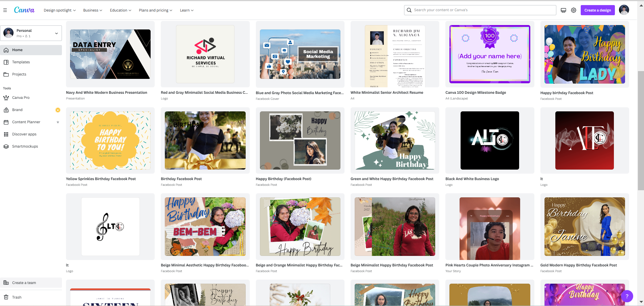Image resolution: width=644 pixels, height=306 pixels.
Task: Open the Richard Virtual Services logo thumbnail
Action: tap(205, 54)
